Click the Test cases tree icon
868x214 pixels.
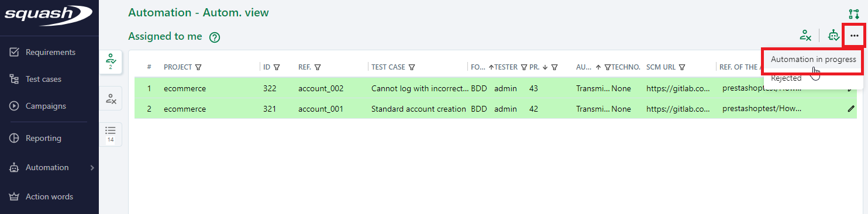click(x=15, y=79)
